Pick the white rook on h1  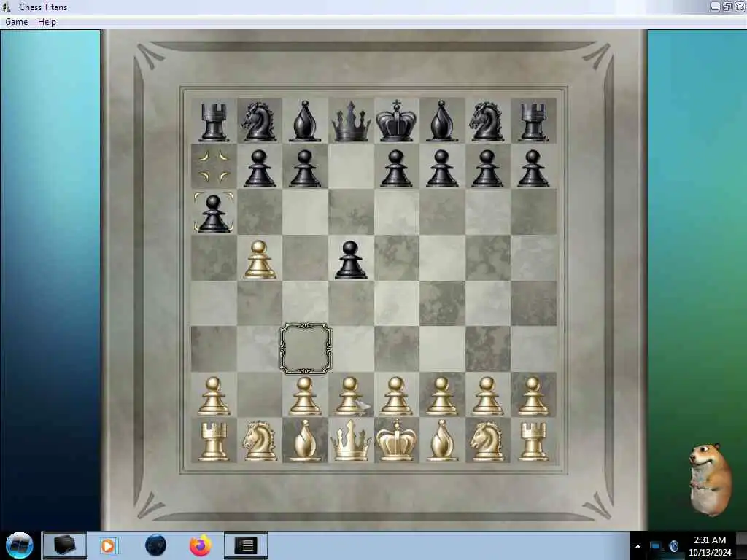(533, 441)
